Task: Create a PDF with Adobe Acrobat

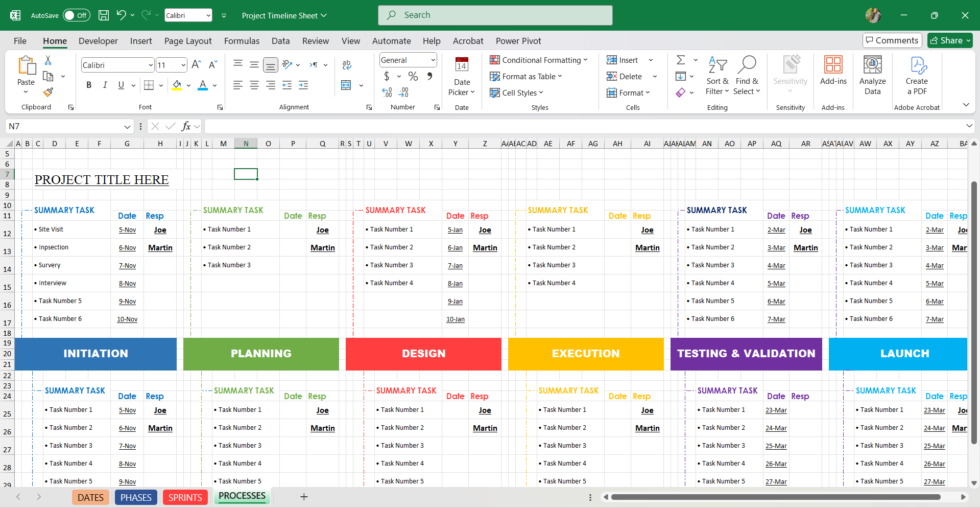Action: pos(917,76)
